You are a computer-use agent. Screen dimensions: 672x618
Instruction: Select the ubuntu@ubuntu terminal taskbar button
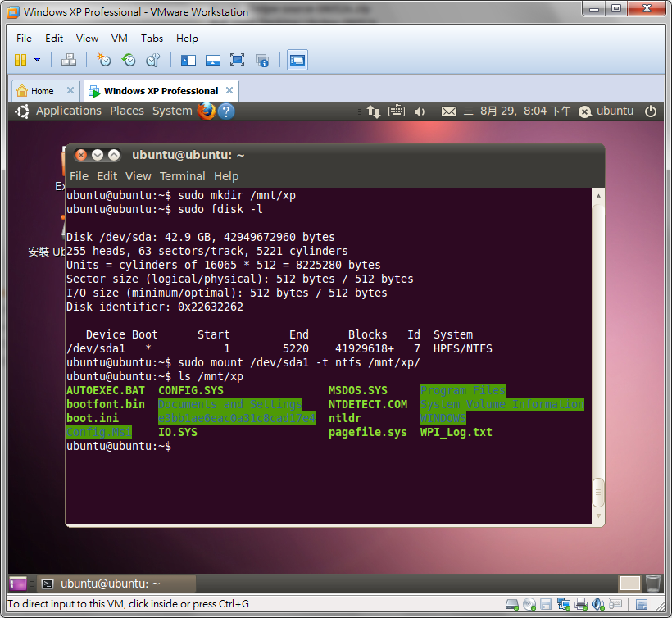point(116,584)
